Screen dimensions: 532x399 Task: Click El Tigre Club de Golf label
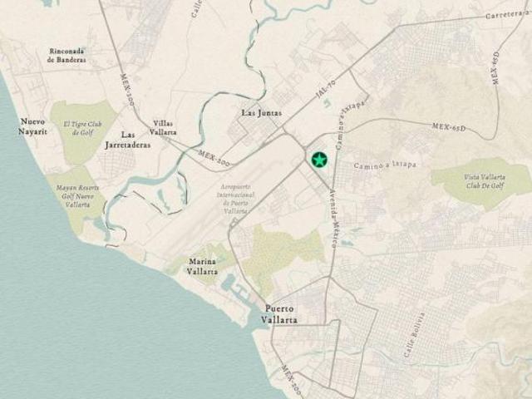point(82,128)
